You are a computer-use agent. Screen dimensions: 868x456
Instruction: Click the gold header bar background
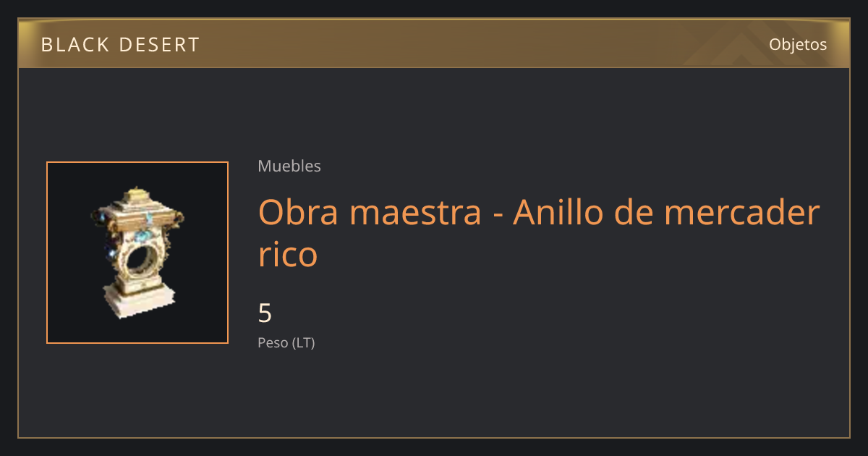pos(434,43)
